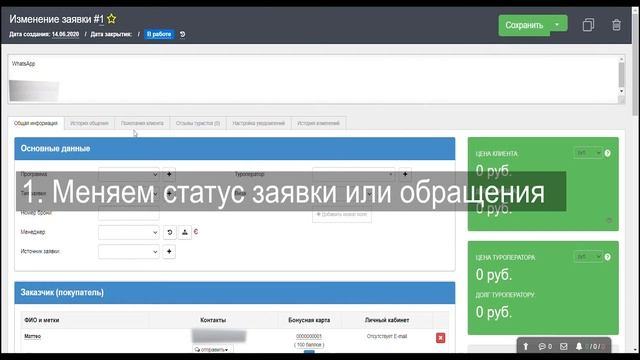Open currency dropdown in ЦЕНА КЛИЕНТА panel

click(x=588, y=153)
